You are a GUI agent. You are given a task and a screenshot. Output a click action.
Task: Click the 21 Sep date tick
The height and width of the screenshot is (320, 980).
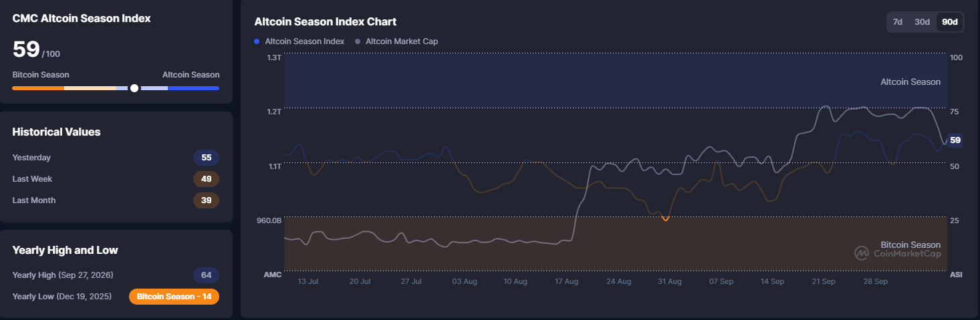(824, 282)
